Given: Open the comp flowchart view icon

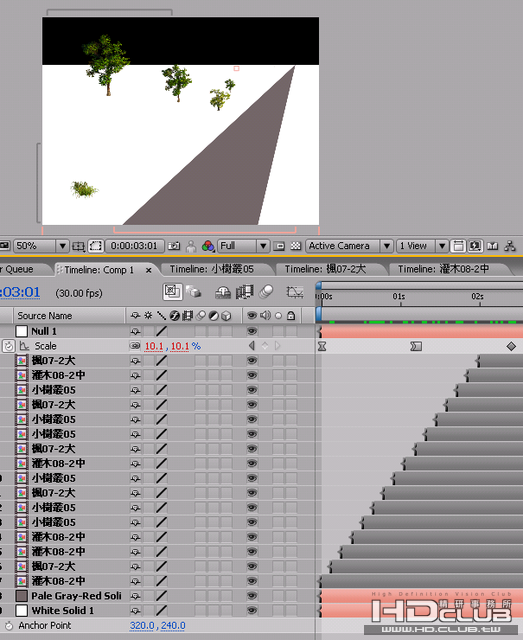Looking at the screenshot, I should [x=510, y=246].
